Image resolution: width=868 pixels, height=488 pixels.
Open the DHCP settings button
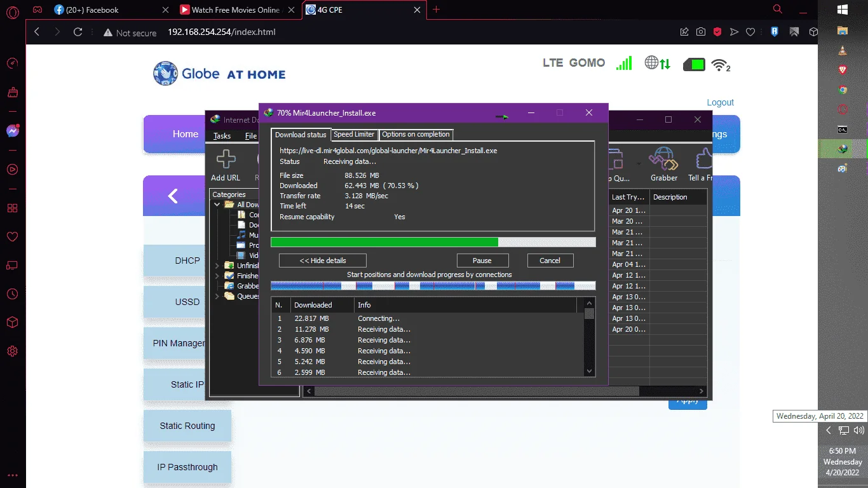(x=187, y=261)
